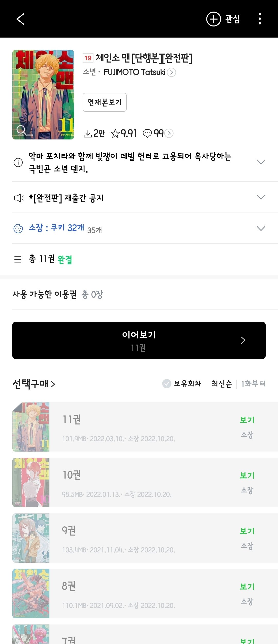Click the 연재본보기 button
The width and height of the screenshot is (278, 644).
pyautogui.click(x=105, y=102)
